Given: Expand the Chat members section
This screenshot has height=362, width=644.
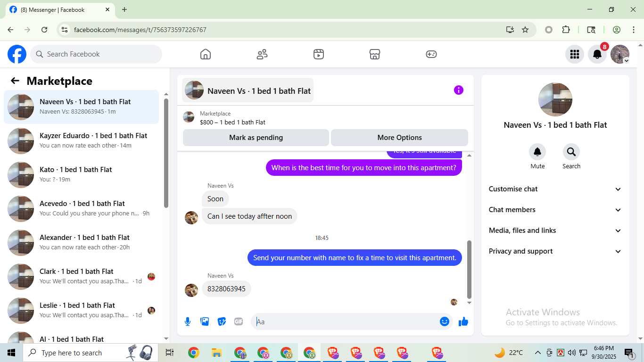Looking at the screenshot, I should click(555, 210).
